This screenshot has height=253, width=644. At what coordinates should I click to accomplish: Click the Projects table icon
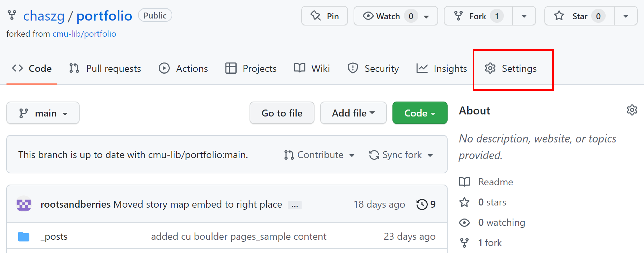(x=231, y=68)
